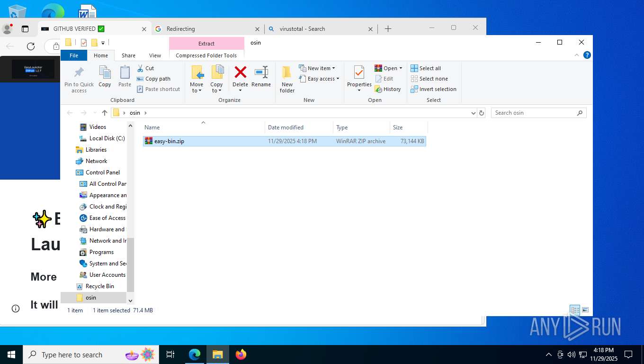The image size is (644, 364).
Task: Select the Extract contextual tab
Action: (206, 43)
